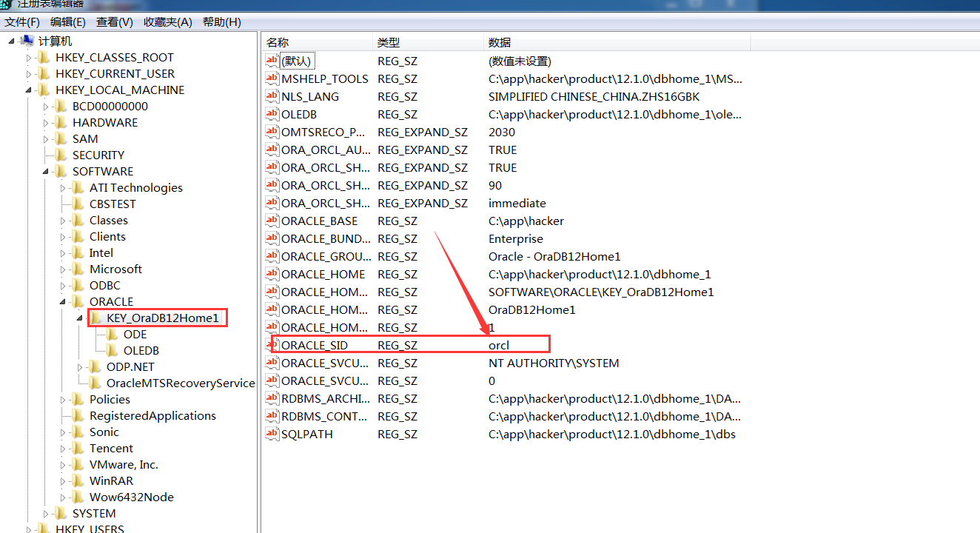Click the OMTSRECO_P... value icon
This screenshot has height=533, width=980.
pos(272,132)
